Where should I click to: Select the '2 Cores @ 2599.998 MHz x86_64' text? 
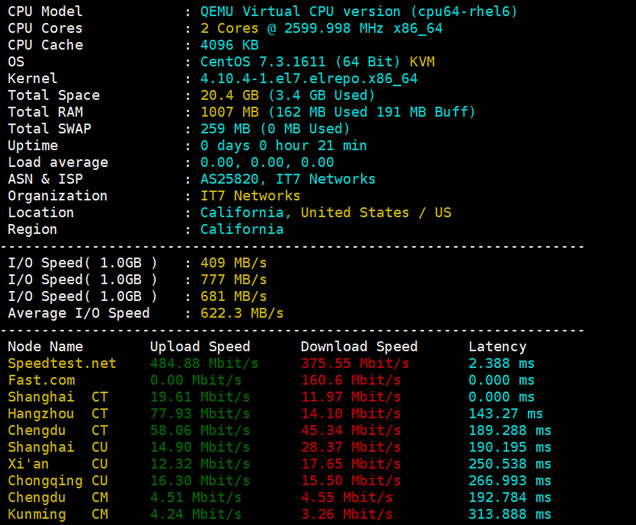322,28
